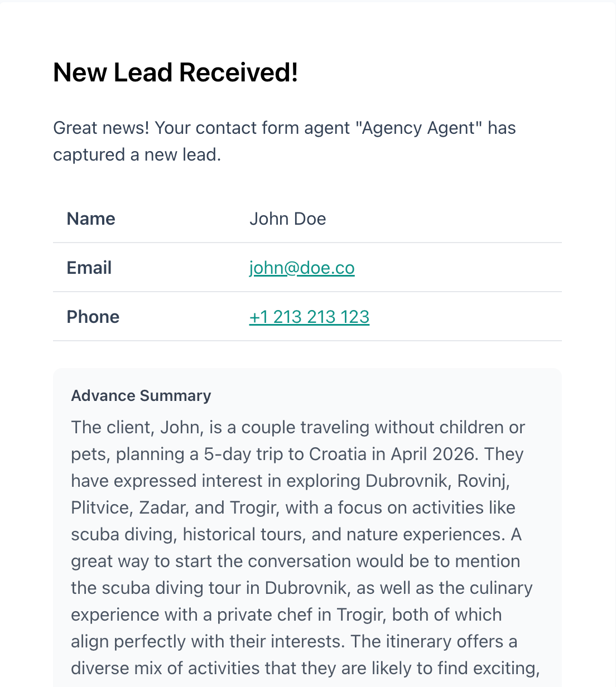Click the word "Rovinj" in the summary

(481, 481)
